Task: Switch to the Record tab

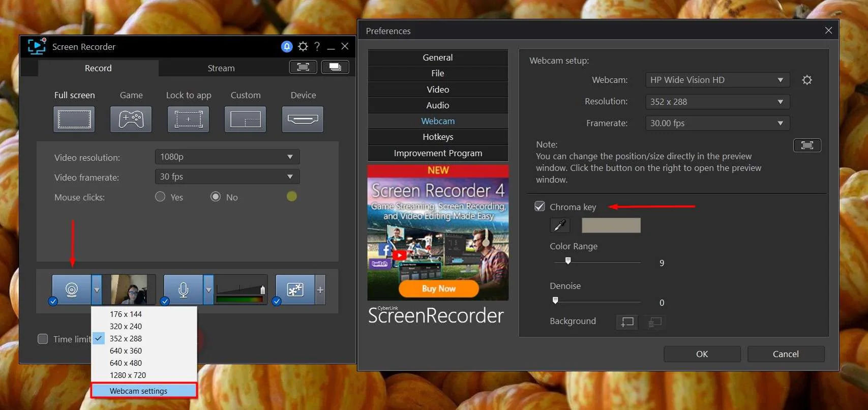Action: click(98, 68)
